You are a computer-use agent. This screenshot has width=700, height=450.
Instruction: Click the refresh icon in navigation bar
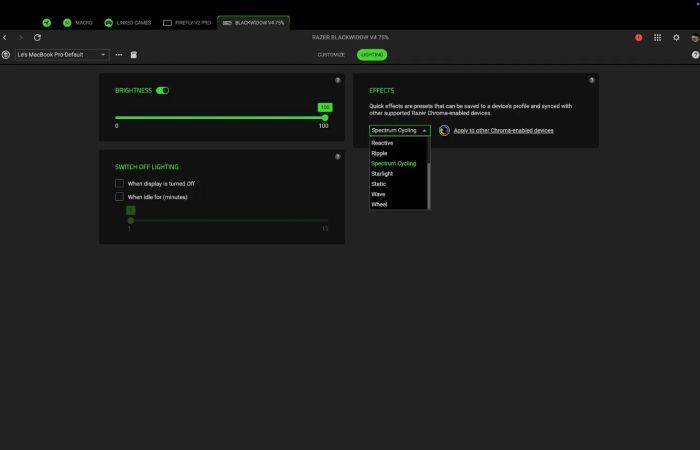(38, 38)
